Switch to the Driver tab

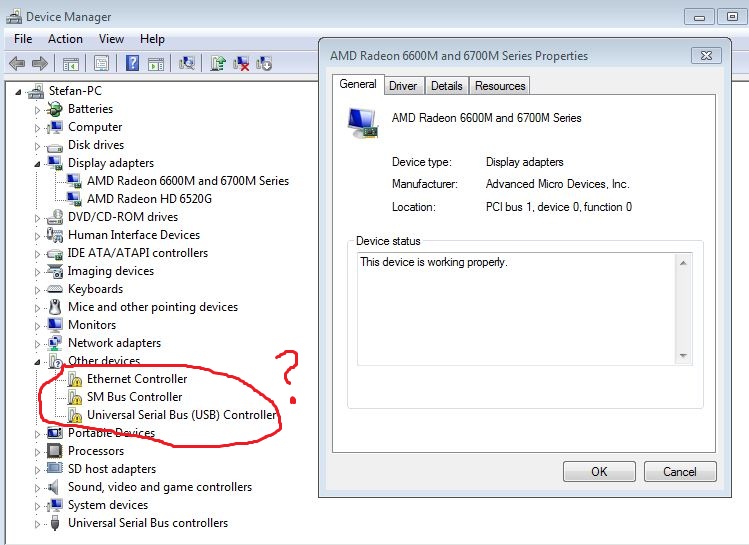(x=403, y=85)
